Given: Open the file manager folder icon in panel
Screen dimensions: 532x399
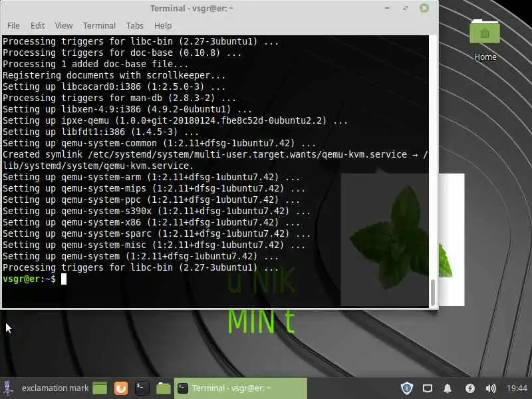Looking at the screenshot, I should click(163, 388).
